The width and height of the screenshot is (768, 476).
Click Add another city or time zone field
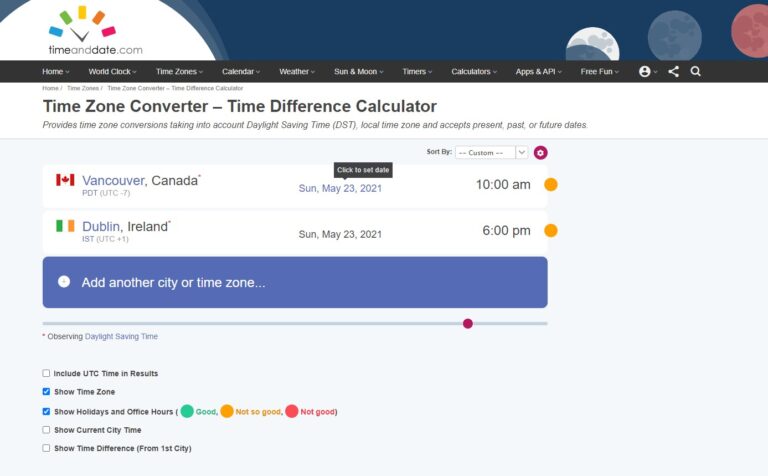[x=295, y=282]
